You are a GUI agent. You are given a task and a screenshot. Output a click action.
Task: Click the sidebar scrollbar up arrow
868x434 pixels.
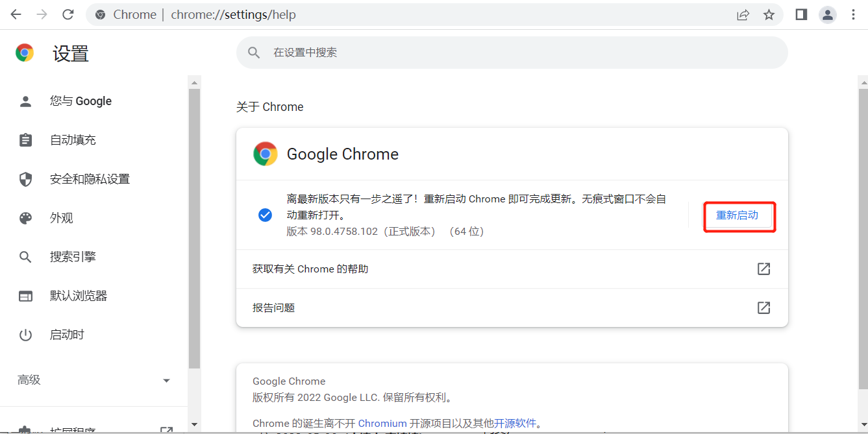pos(193,82)
